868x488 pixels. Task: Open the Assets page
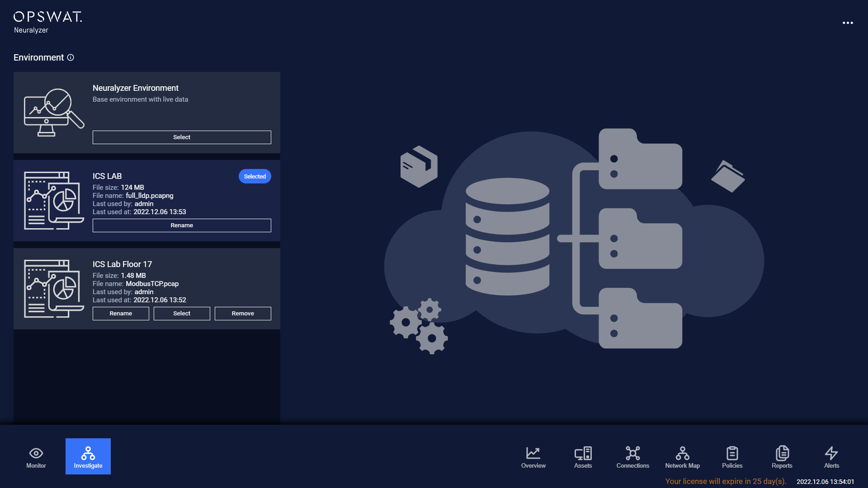(x=583, y=457)
